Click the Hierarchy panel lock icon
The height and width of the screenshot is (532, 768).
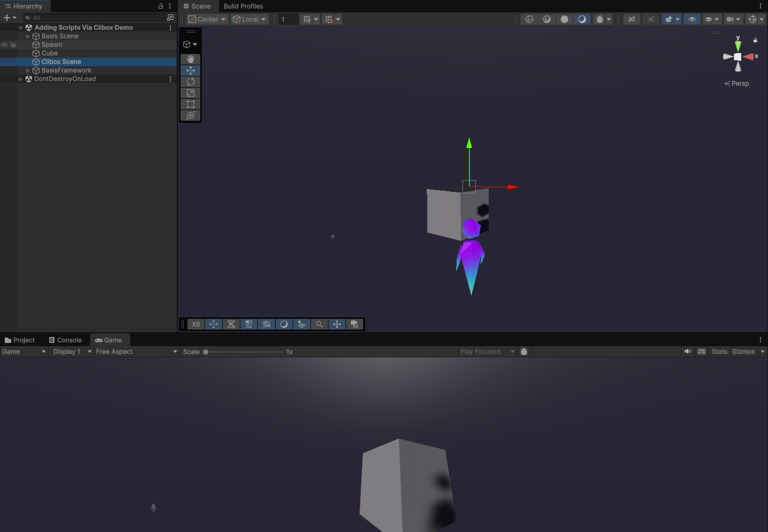(160, 6)
